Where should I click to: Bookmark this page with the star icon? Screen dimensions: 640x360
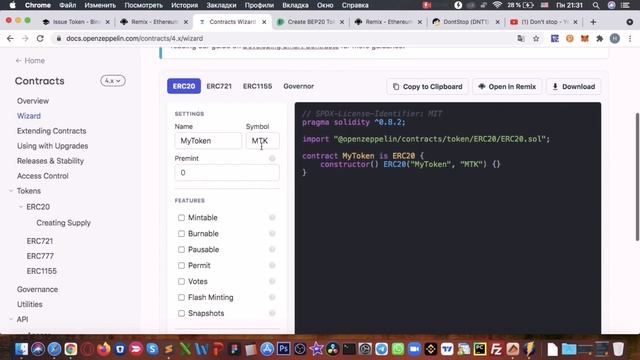536,38
